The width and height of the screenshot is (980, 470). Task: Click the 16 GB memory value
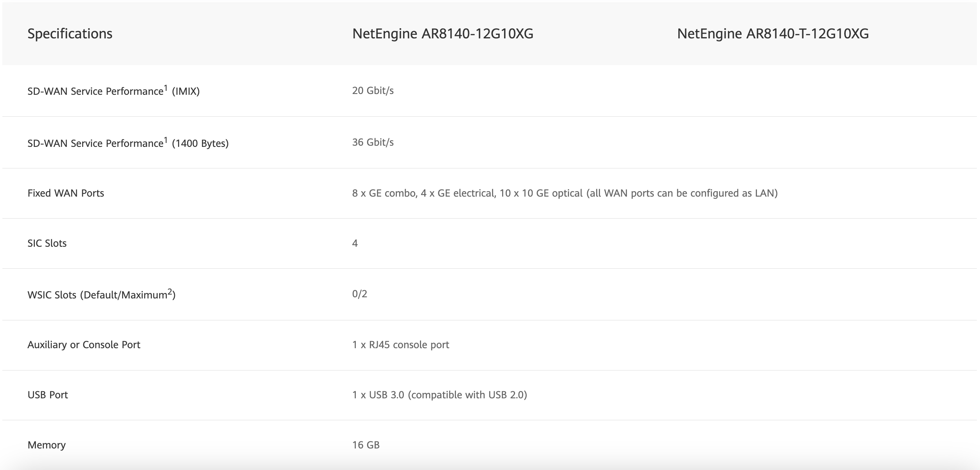(x=366, y=445)
